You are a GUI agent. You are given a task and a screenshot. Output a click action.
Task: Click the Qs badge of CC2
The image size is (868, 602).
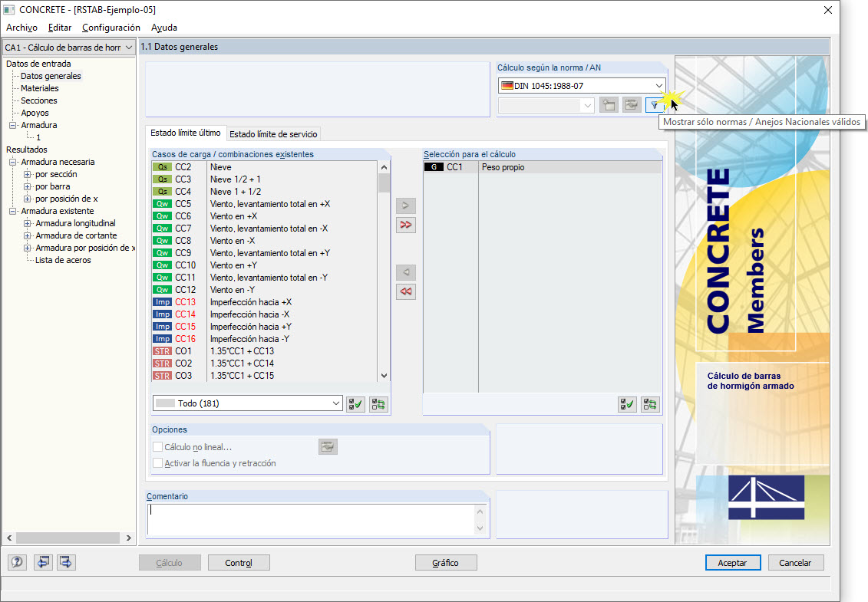(162, 167)
